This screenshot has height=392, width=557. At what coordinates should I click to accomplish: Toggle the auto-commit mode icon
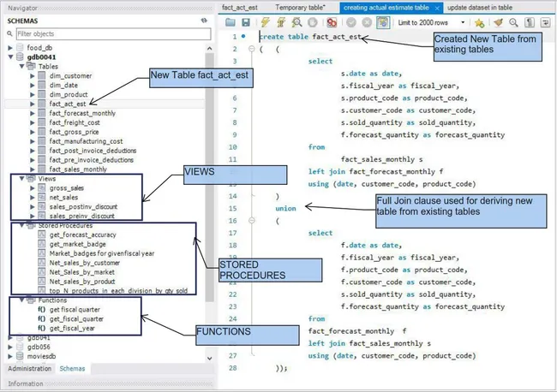383,23
